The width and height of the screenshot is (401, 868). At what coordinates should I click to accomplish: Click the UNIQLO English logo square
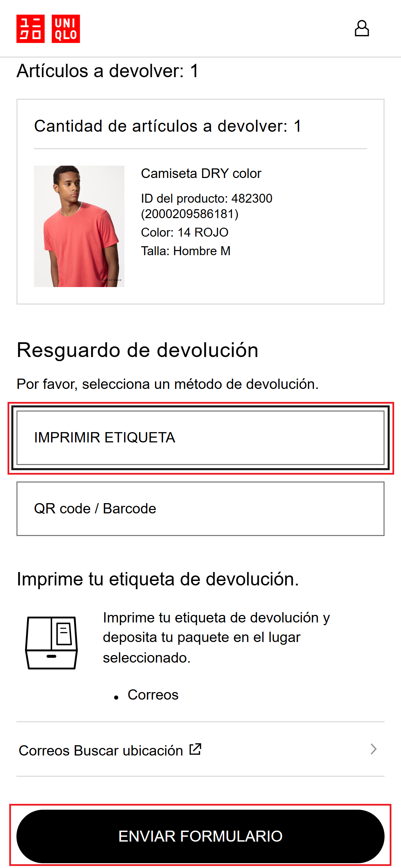[x=66, y=29]
